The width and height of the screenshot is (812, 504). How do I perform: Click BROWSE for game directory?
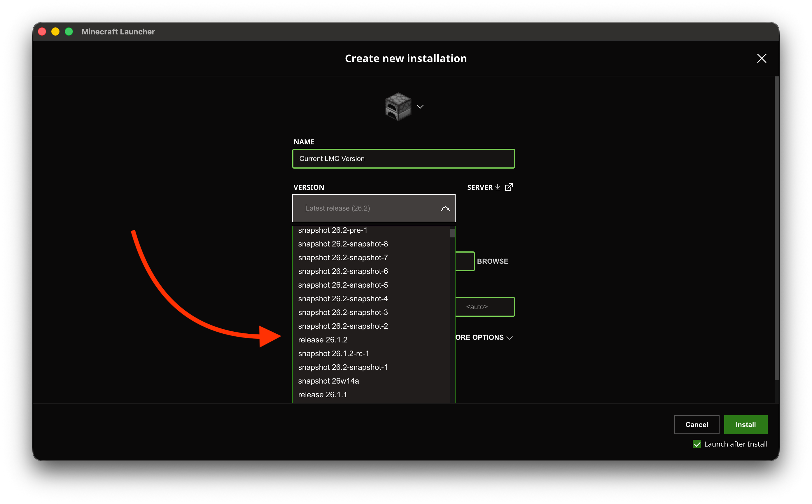tap(492, 261)
